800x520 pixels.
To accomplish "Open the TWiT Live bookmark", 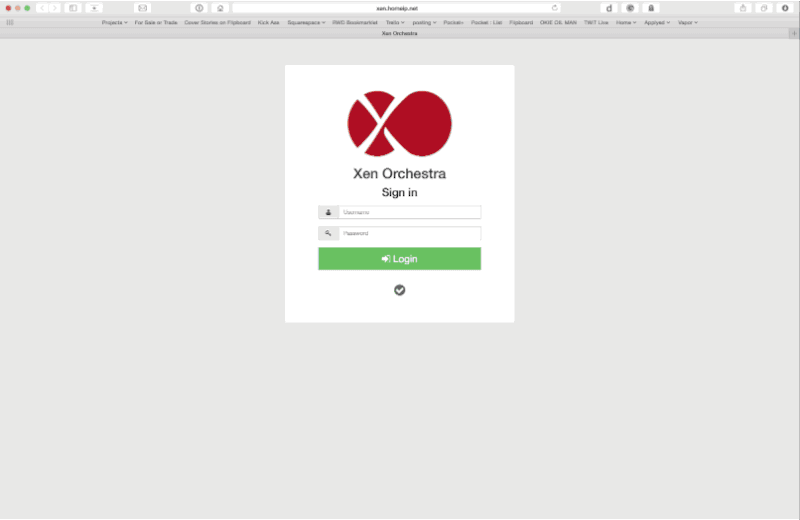I will click(596, 22).
